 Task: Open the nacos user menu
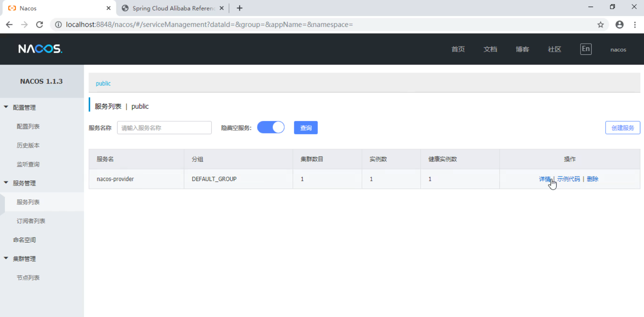[x=618, y=49]
